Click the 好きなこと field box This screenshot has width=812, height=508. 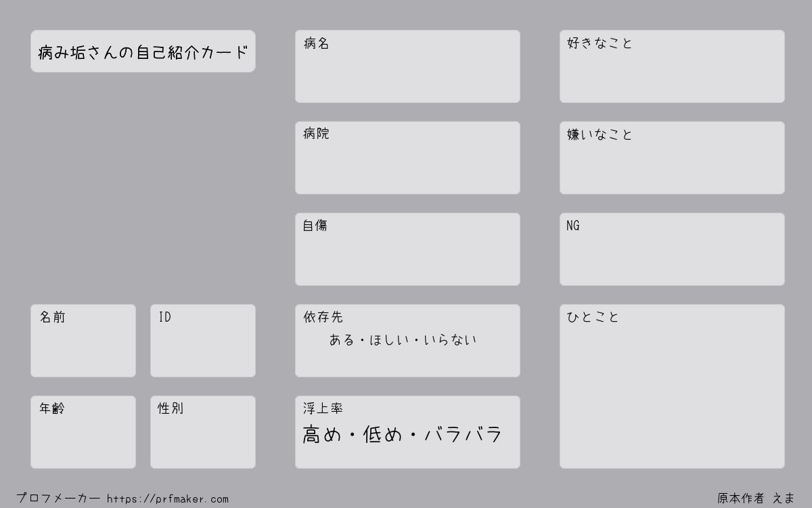point(672,66)
